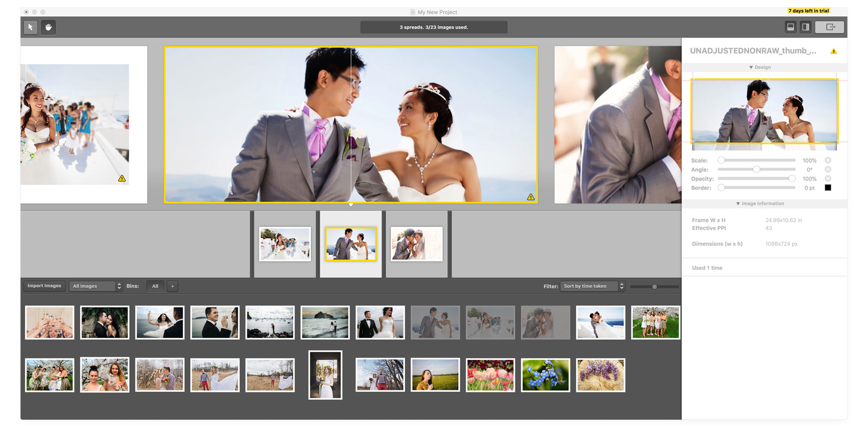Click the export project icon
The image size is (868, 434).
point(830,27)
